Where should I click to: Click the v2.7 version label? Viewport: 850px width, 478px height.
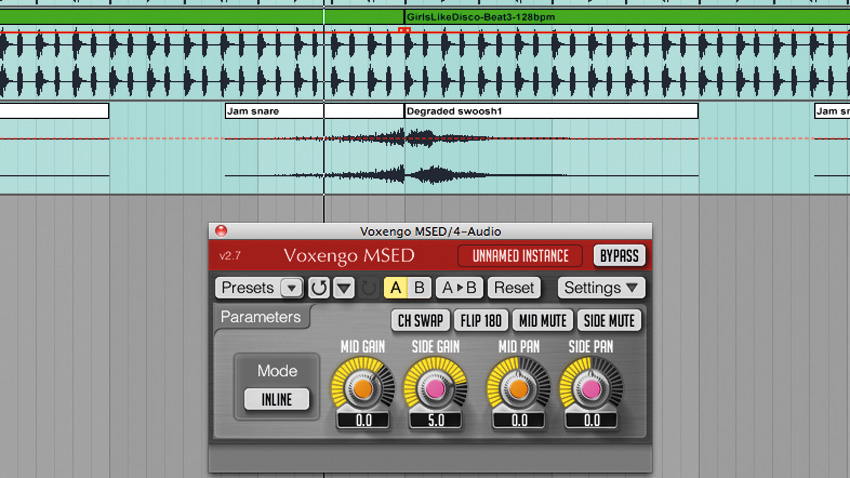[x=230, y=256]
